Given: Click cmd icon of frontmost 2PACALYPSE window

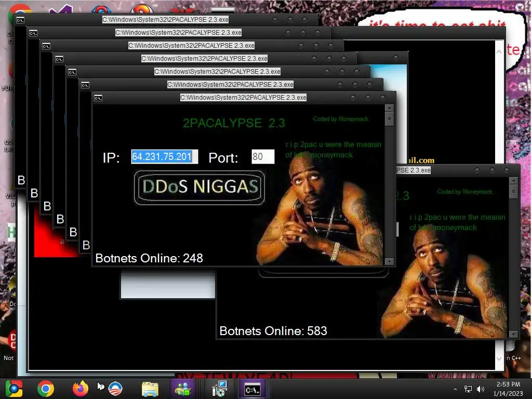Looking at the screenshot, I should [x=98, y=98].
